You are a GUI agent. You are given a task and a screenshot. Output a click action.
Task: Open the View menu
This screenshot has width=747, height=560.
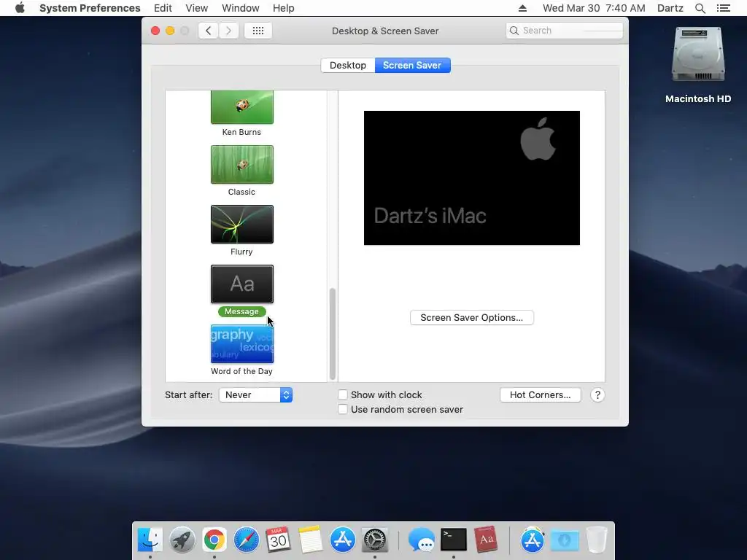197,8
